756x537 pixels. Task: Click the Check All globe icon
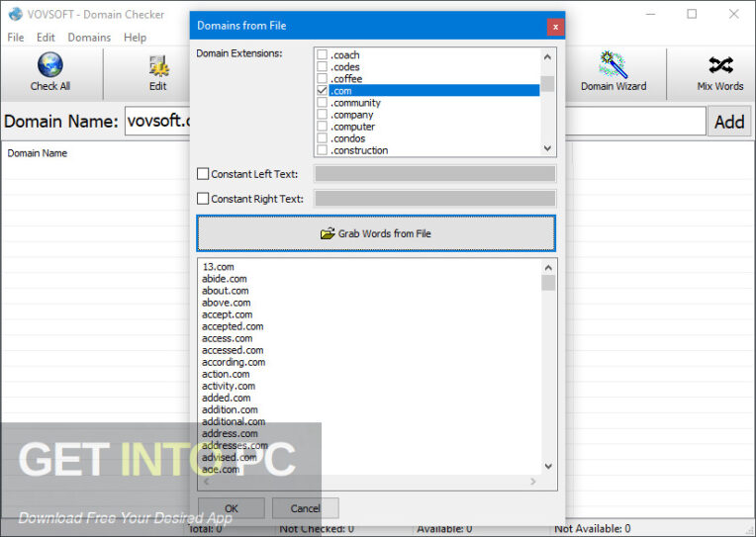(50, 64)
